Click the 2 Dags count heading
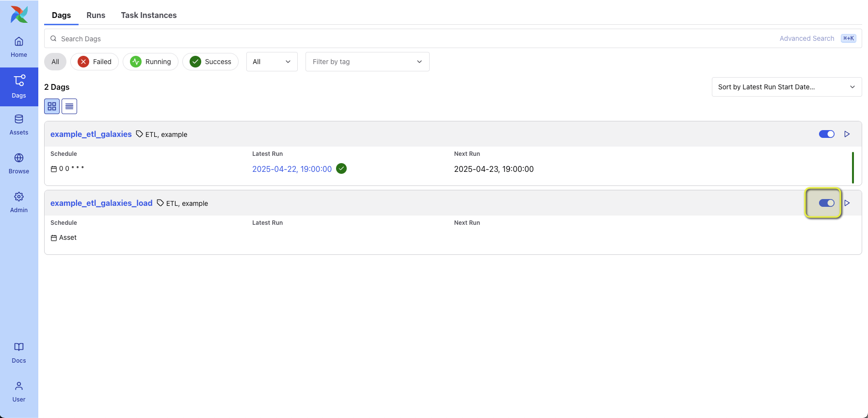 [x=57, y=87]
